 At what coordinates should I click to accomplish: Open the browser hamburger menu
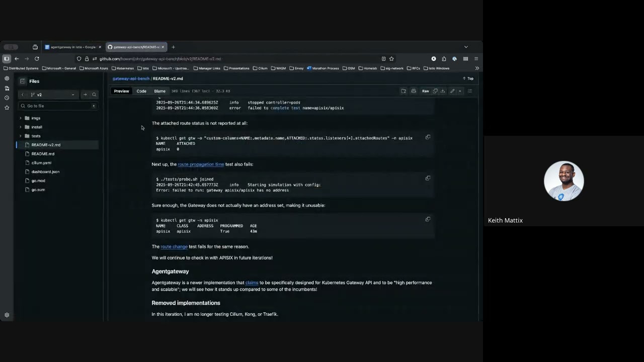pos(476,59)
